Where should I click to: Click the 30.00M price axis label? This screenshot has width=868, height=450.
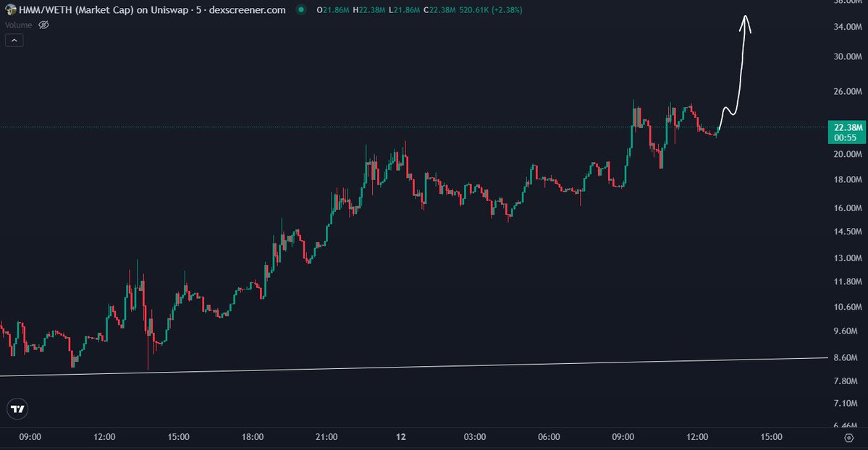click(848, 56)
